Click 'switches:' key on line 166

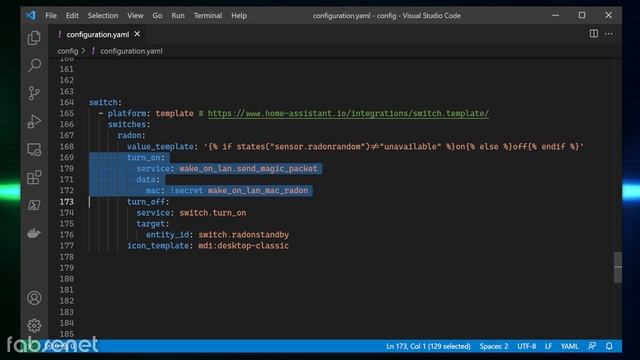click(x=129, y=124)
